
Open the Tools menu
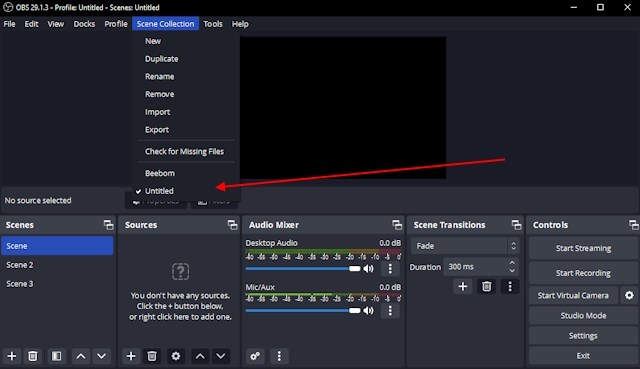point(213,24)
